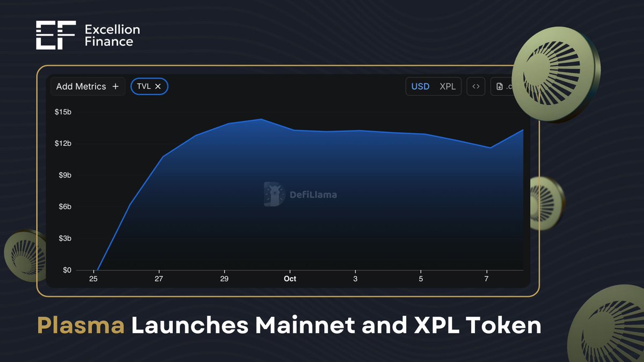Click the 29 date axis label
The width and height of the screenshot is (644, 362).
point(224,279)
